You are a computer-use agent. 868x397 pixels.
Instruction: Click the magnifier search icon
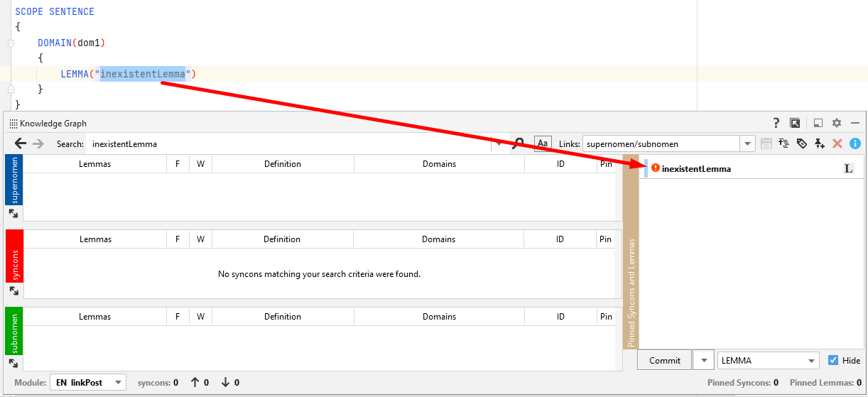tap(519, 143)
